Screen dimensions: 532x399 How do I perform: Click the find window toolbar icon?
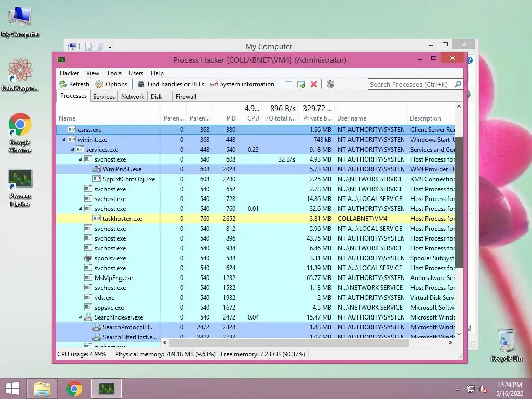[x=288, y=84]
